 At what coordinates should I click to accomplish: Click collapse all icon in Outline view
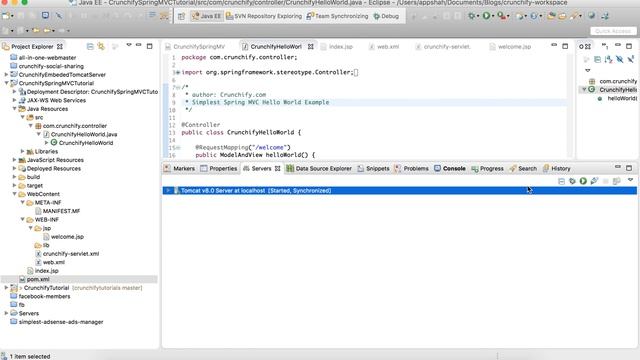(598, 60)
